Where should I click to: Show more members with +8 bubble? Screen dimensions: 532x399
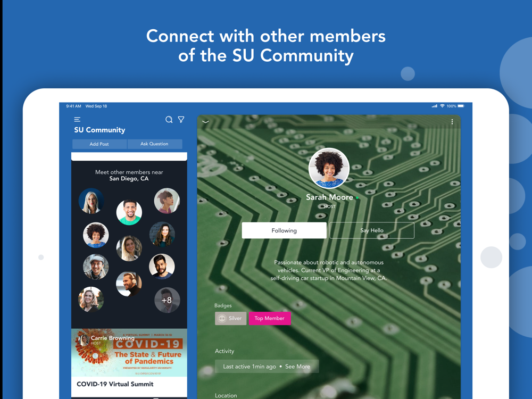(x=167, y=300)
